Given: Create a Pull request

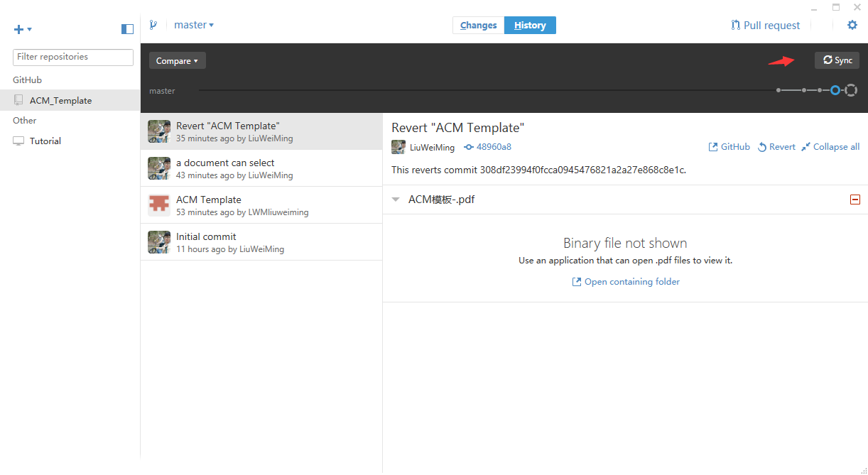Looking at the screenshot, I should [766, 25].
